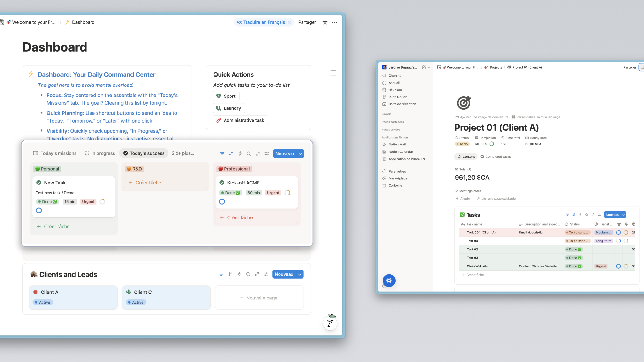Open the Boîte de réception
Screen dimensions: 644x362
[402, 104]
